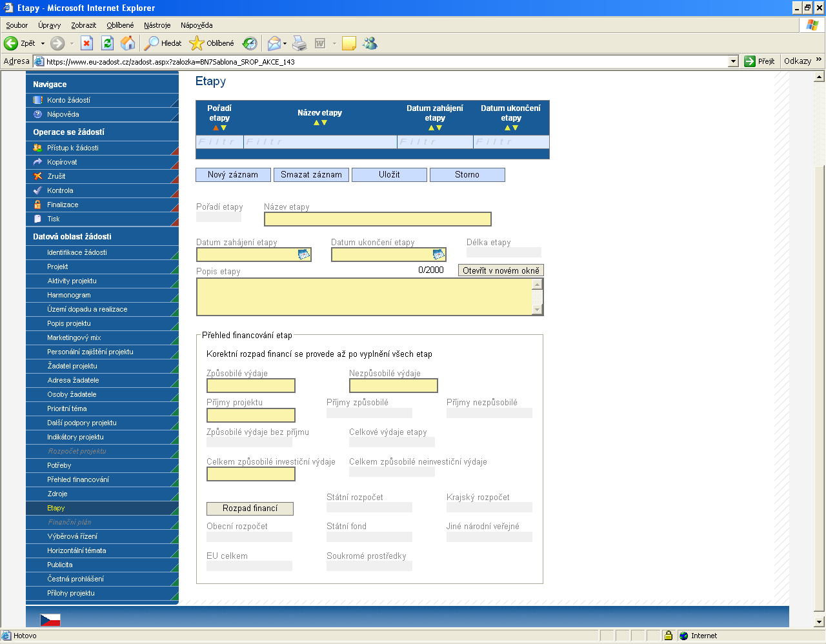The image size is (826, 644).
Task: Click the Forward navigation arrow
Action: click(x=57, y=43)
